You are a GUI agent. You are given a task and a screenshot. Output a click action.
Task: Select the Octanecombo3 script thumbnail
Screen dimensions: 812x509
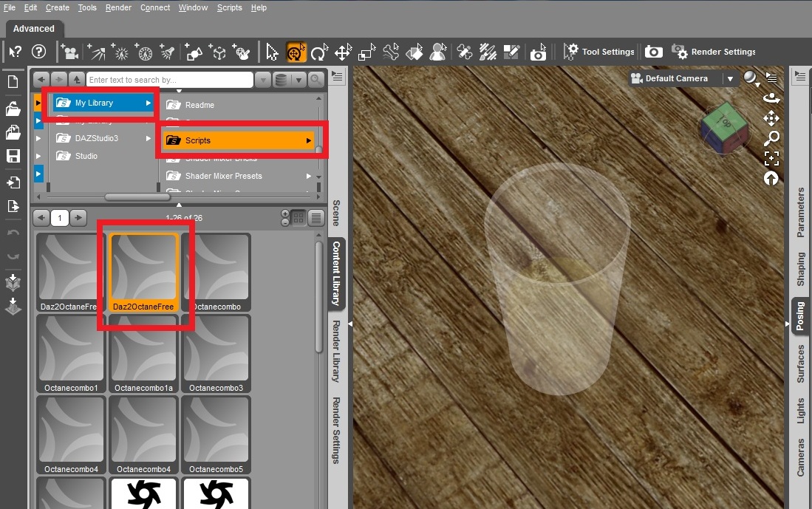(216, 354)
